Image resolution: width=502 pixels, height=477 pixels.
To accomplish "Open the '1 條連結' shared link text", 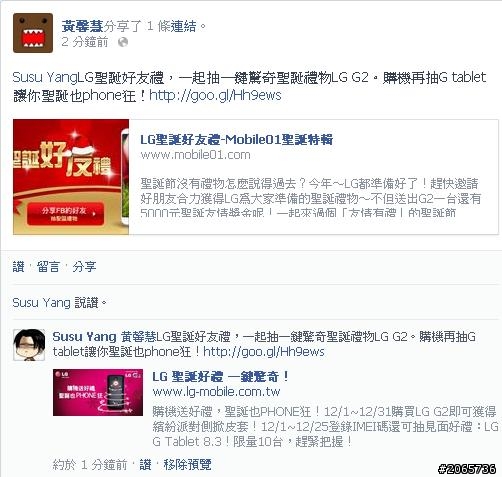I will (171, 26).
